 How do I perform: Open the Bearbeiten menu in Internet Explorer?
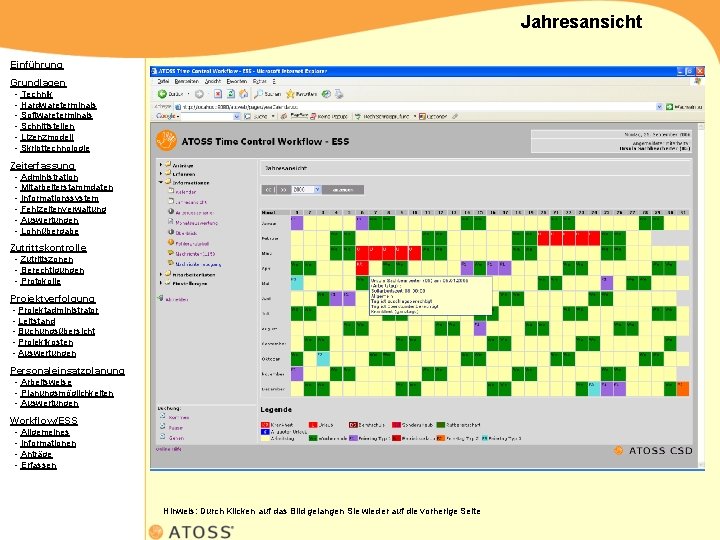(x=186, y=82)
